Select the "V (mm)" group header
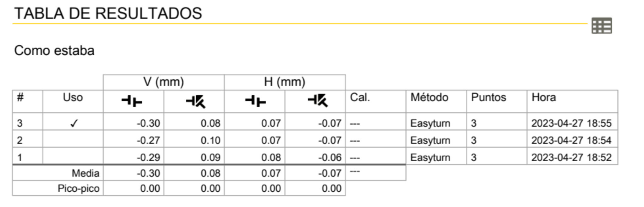 [164, 82]
